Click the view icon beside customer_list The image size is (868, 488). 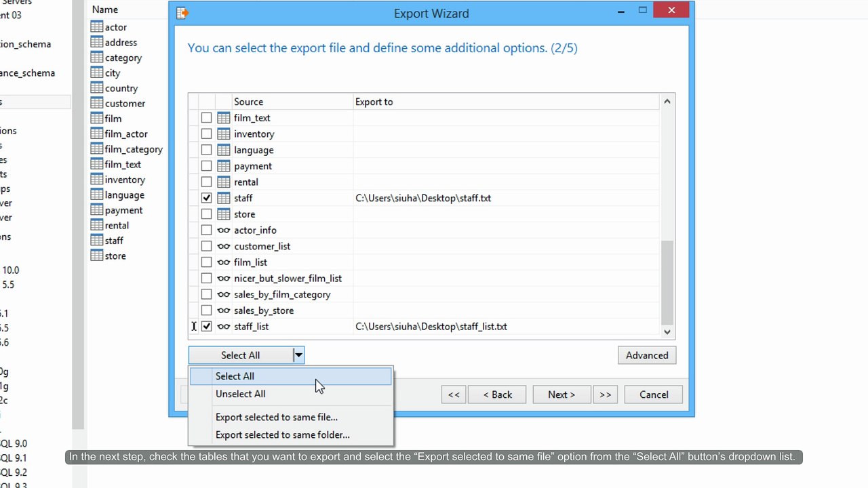click(x=224, y=246)
